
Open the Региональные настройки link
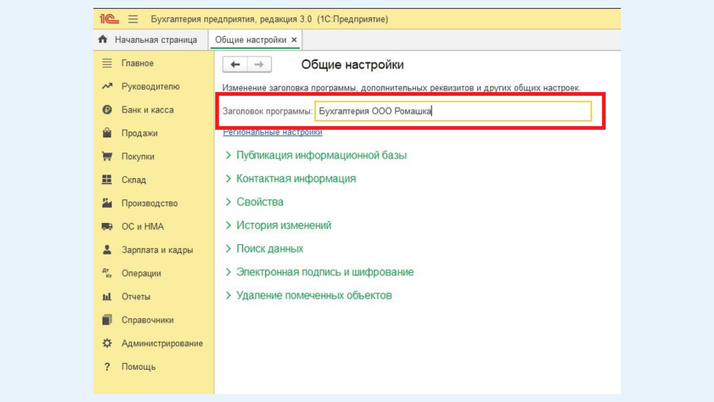[x=272, y=132]
